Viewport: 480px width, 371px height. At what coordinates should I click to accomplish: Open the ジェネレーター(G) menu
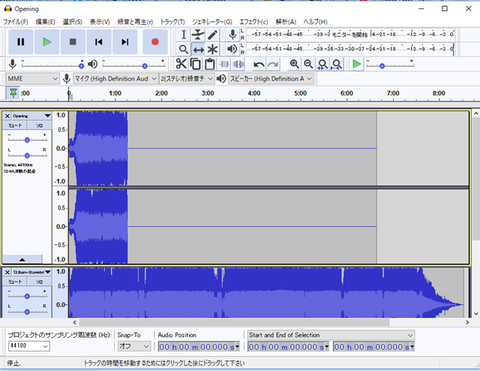[212, 22]
